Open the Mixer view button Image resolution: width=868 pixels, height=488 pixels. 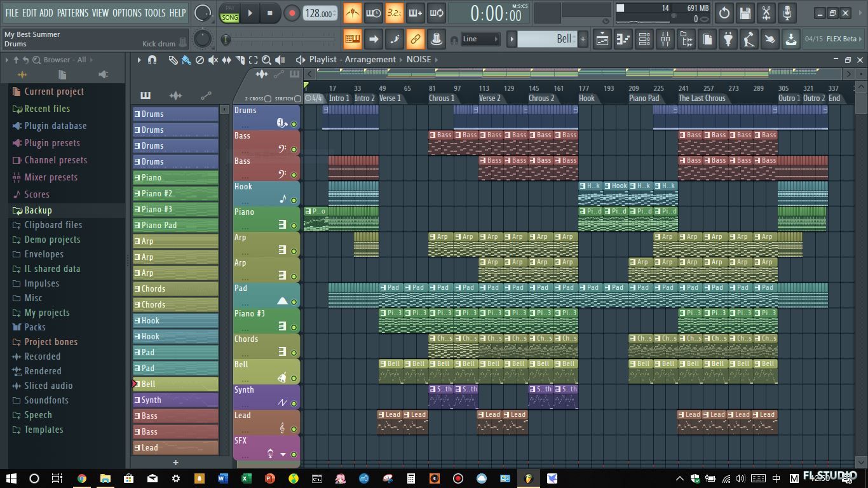(x=665, y=39)
